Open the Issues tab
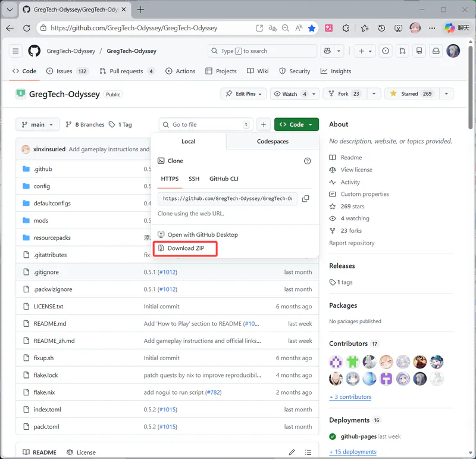 pos(67,71)
